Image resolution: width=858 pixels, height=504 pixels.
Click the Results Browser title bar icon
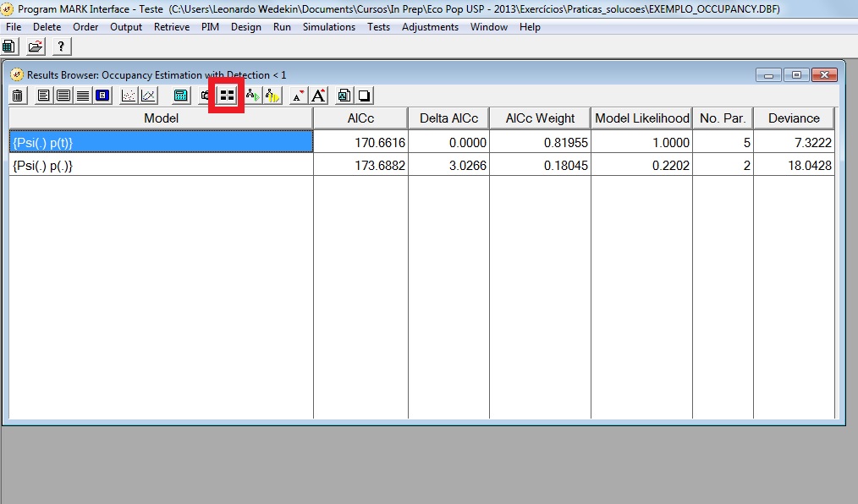[17, 74]
